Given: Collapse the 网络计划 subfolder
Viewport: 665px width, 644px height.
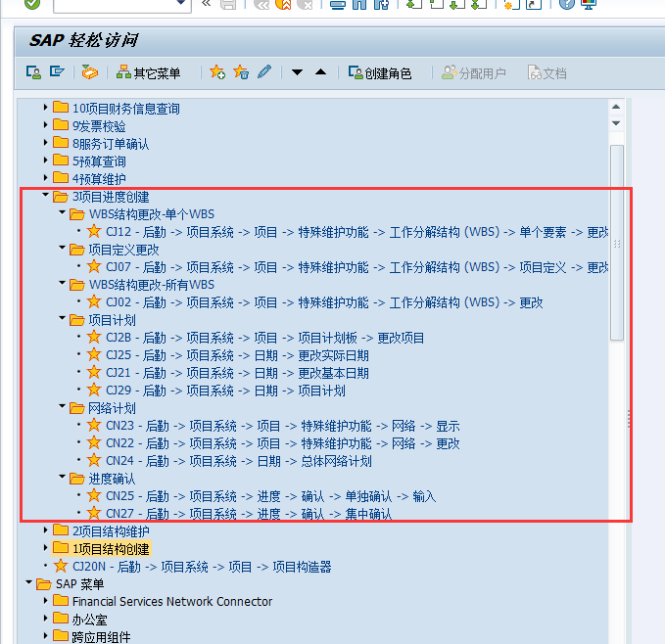Looking at the screenshot, I should 62,406.
